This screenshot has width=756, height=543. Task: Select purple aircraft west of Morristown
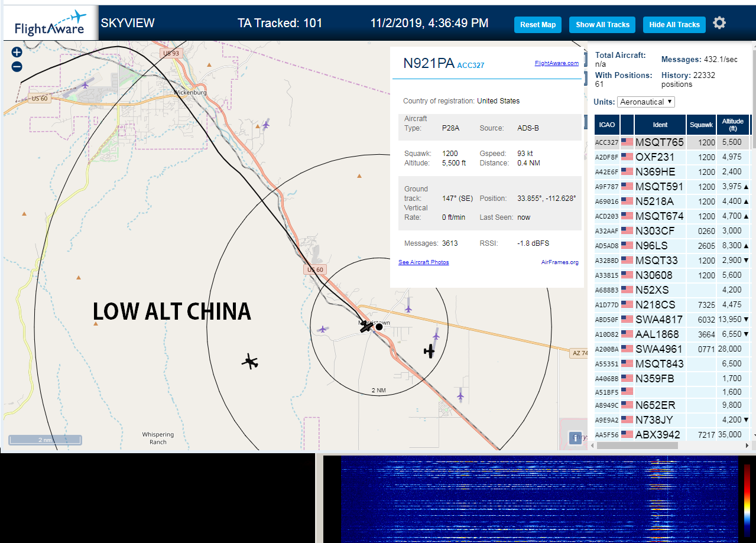point(323,329)
